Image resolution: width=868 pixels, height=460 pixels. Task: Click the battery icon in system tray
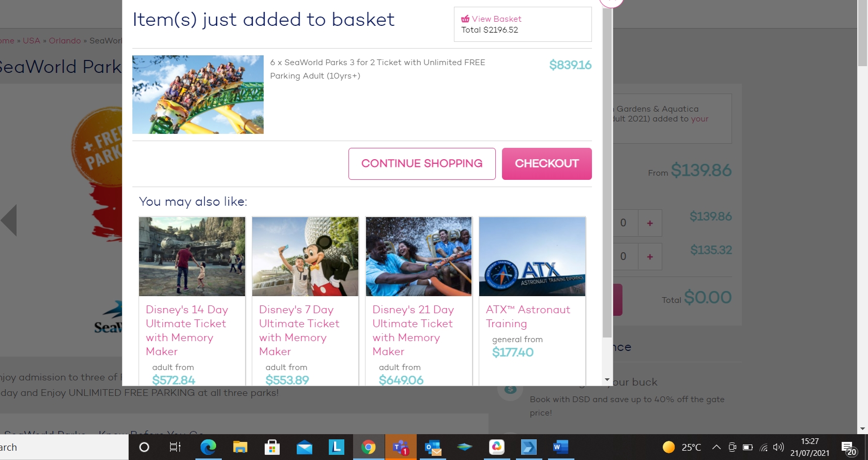[x=748, y=447]
